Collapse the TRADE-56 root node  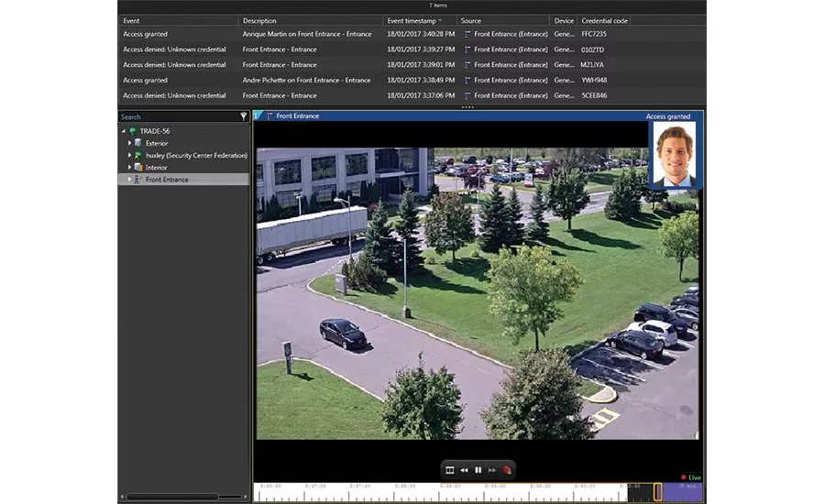(124, 131)
